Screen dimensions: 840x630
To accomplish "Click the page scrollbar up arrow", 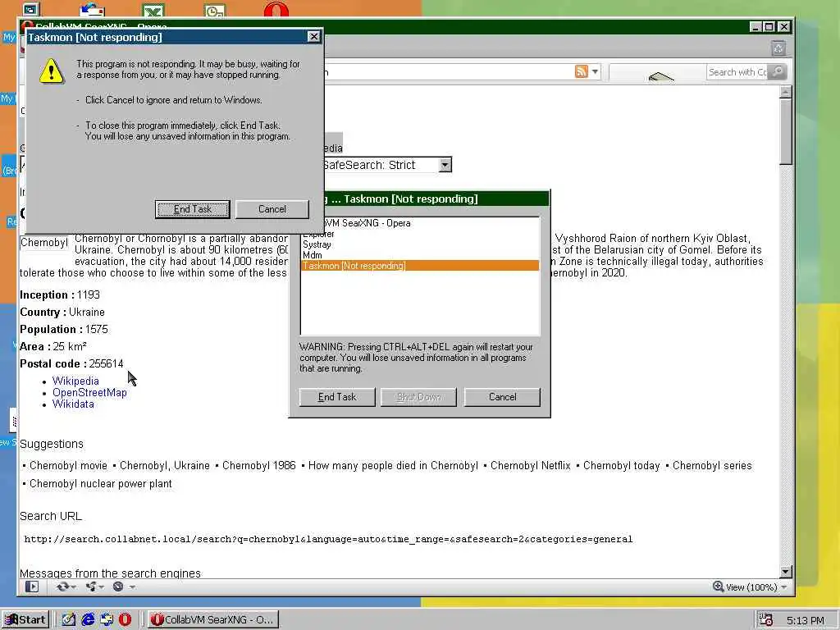I will tap(785, 92).
